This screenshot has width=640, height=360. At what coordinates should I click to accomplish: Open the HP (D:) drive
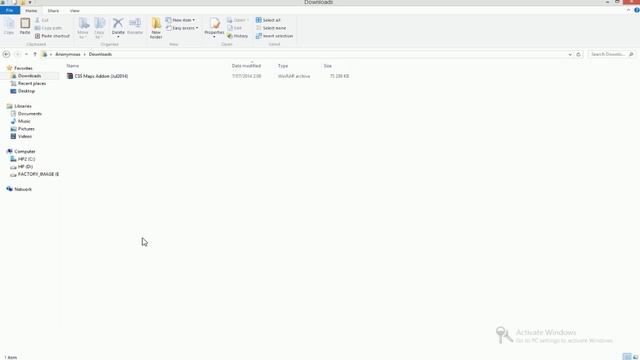pos(25,167)
